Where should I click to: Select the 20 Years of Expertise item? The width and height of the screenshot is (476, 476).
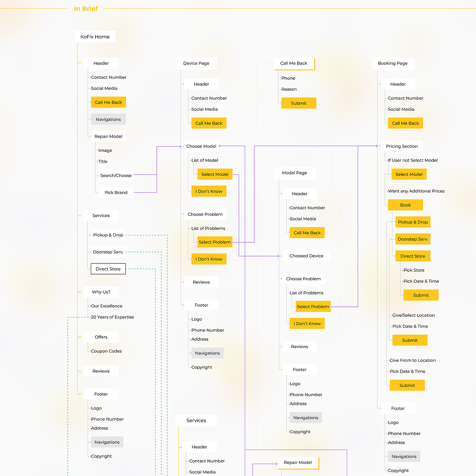pyautogui.click(x=113, y=317)
